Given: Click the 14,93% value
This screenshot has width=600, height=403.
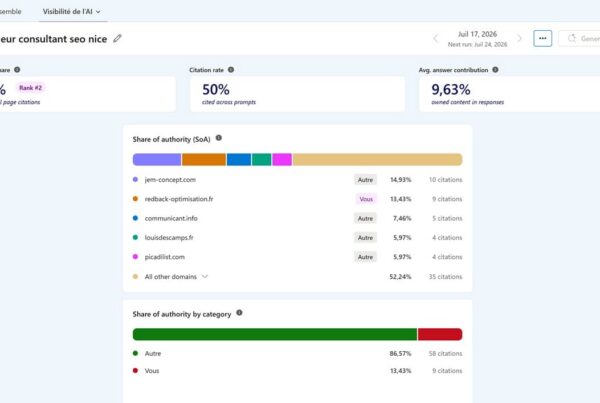Looking at the screenshot, I should pos(401,179).
